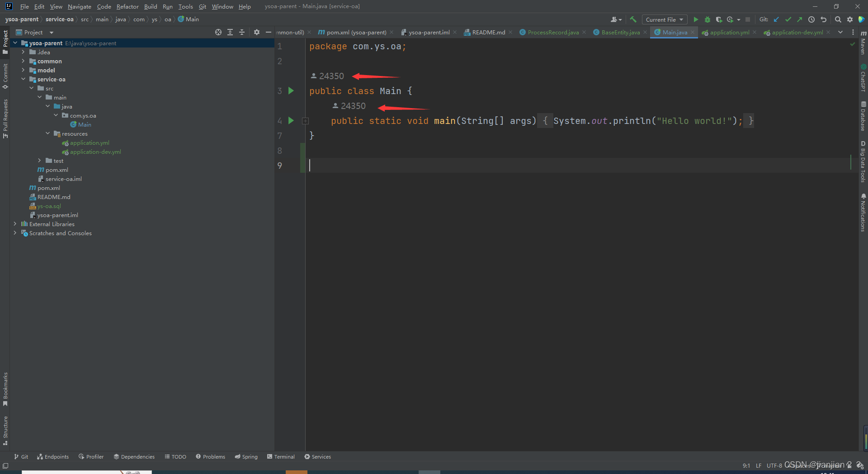Click the Stop square button in toolbar
Viewport: 868px width, 474px height.
(x=748, y=19)
